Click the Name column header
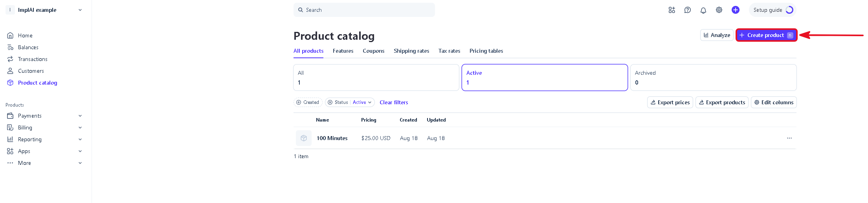 coord(322,120)
